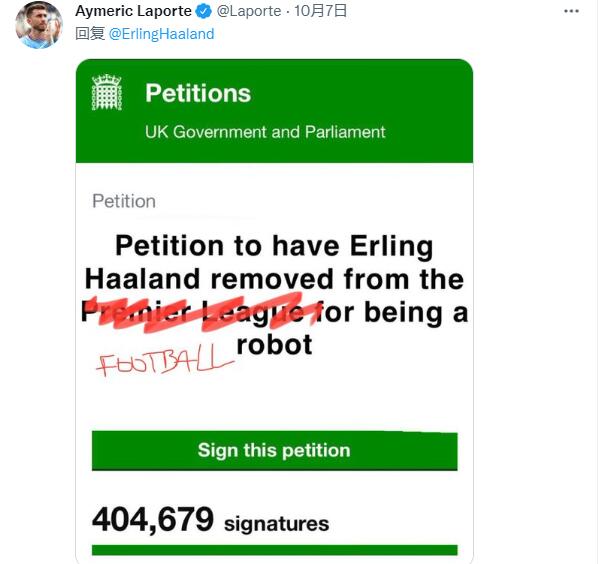Click the 404,679 signatures count
This screenshot has height=564, width=599.
(210, 520)
